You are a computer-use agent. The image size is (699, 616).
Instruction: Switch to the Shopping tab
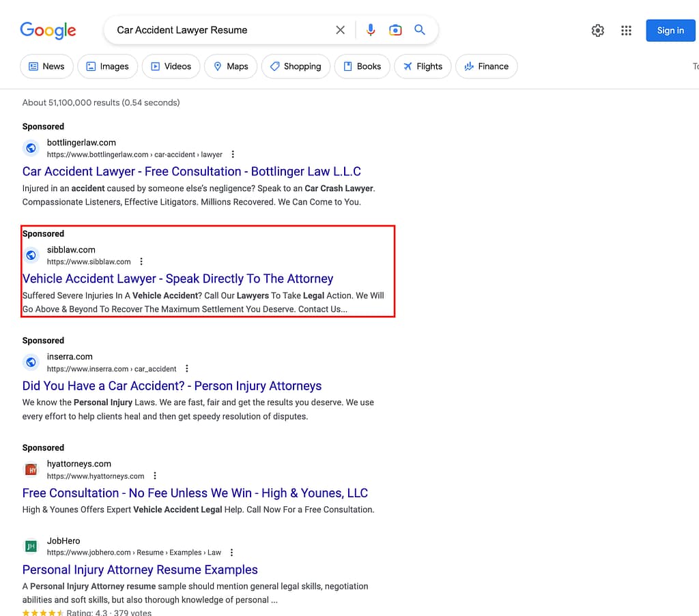tap(296, 66)
